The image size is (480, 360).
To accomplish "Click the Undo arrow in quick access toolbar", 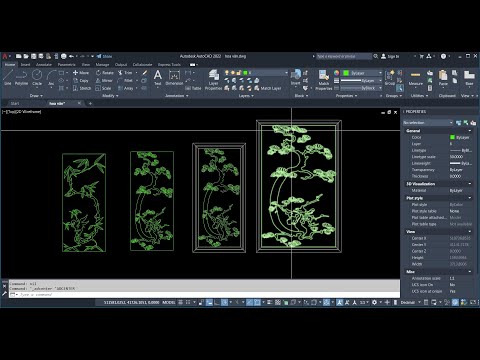I will (71, 56).
